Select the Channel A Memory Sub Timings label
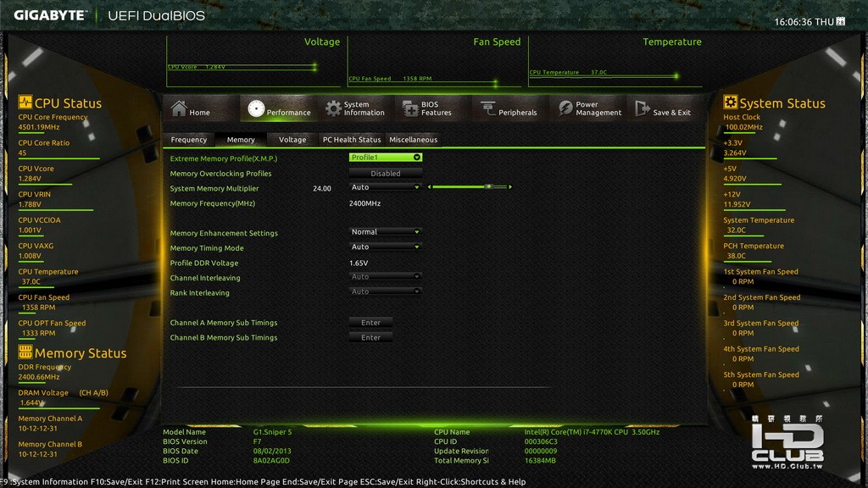The height and width of the screenshot is (488, 868). tap(224, 323)
